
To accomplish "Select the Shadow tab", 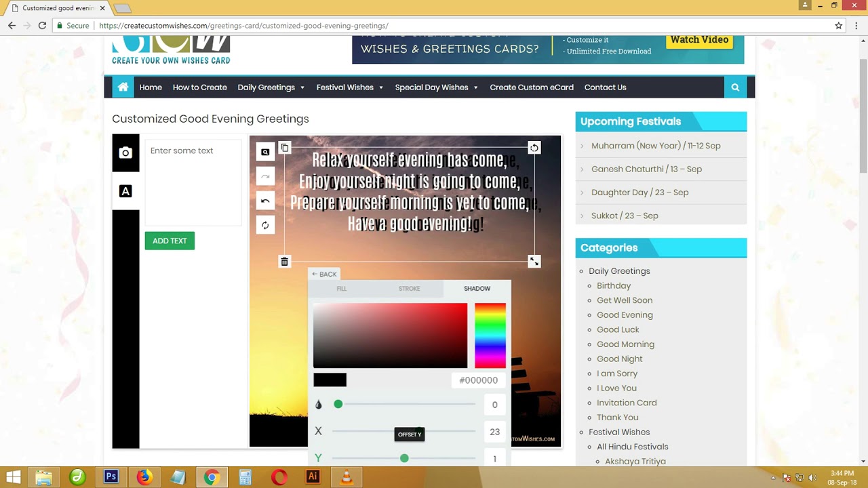I will (x=477, y=289).
